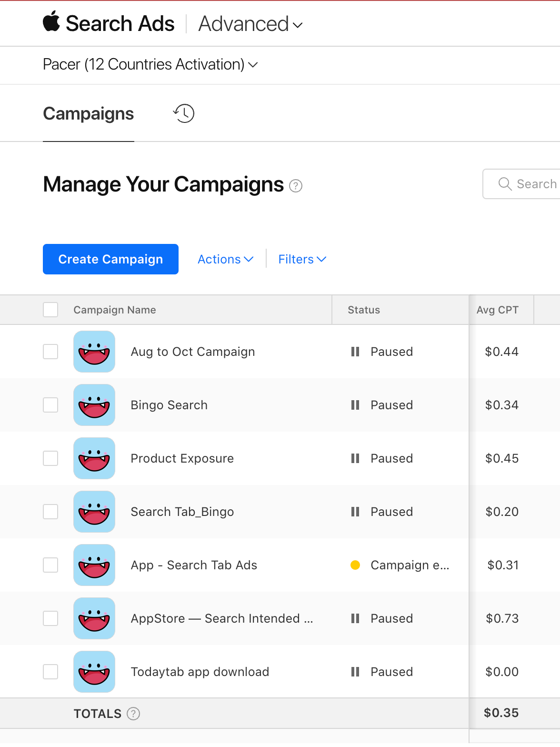Open App - Search Tab Ads campaign
Image resolution: width=560 pixels, height=747 pixels.
point(194,565)
